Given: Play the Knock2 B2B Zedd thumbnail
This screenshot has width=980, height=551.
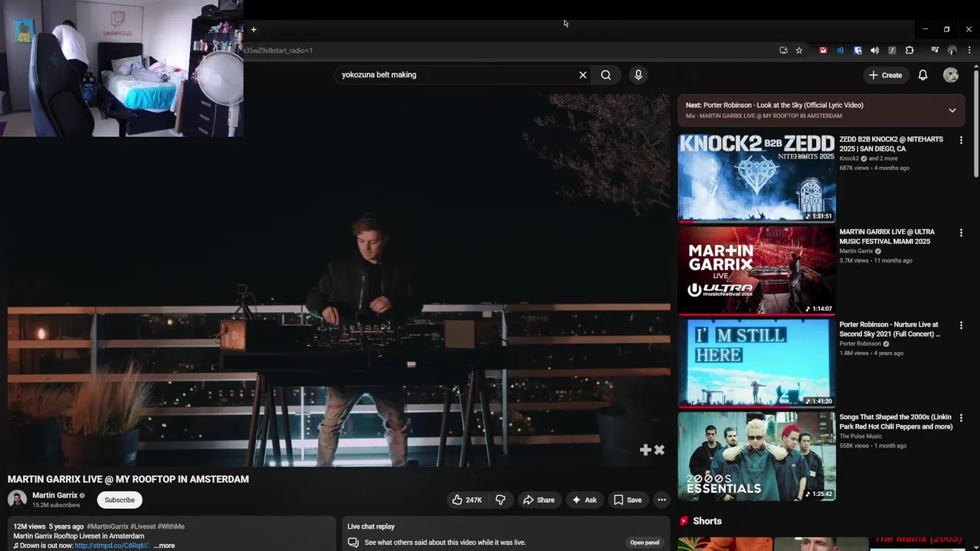Looking at the screenshot, I should (x=756, y=178).
